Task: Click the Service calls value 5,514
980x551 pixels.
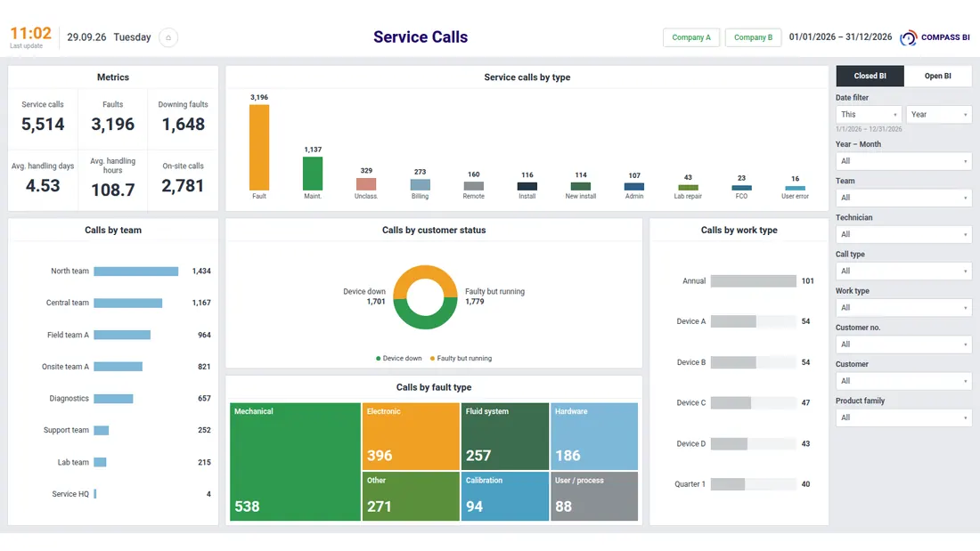Action: click(x=43, y=125)
